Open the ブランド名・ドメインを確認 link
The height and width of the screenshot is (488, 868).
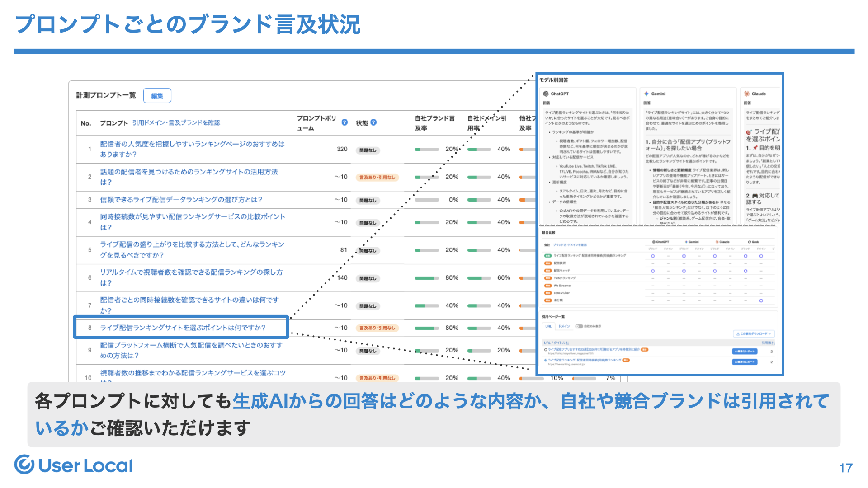pos(570,245)
